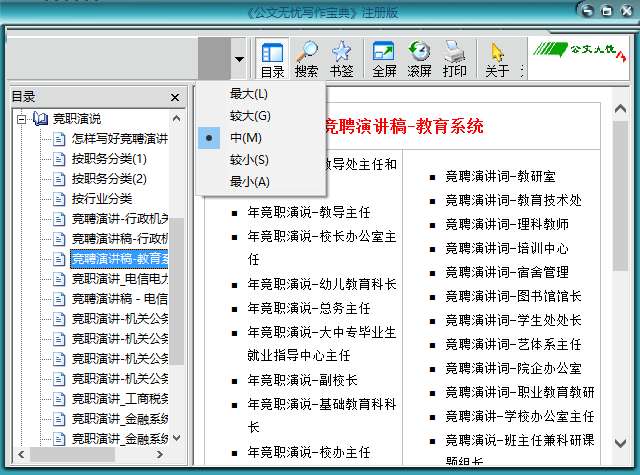Open link 竞聘演讲词-职业教育教研
This screenshot has height=475, width=640.
[520, 392]
